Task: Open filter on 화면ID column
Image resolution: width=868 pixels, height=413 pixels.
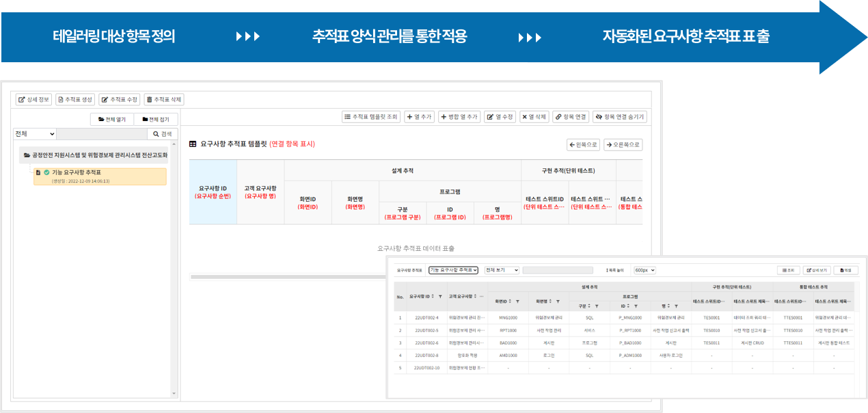Action: [518, 302]
